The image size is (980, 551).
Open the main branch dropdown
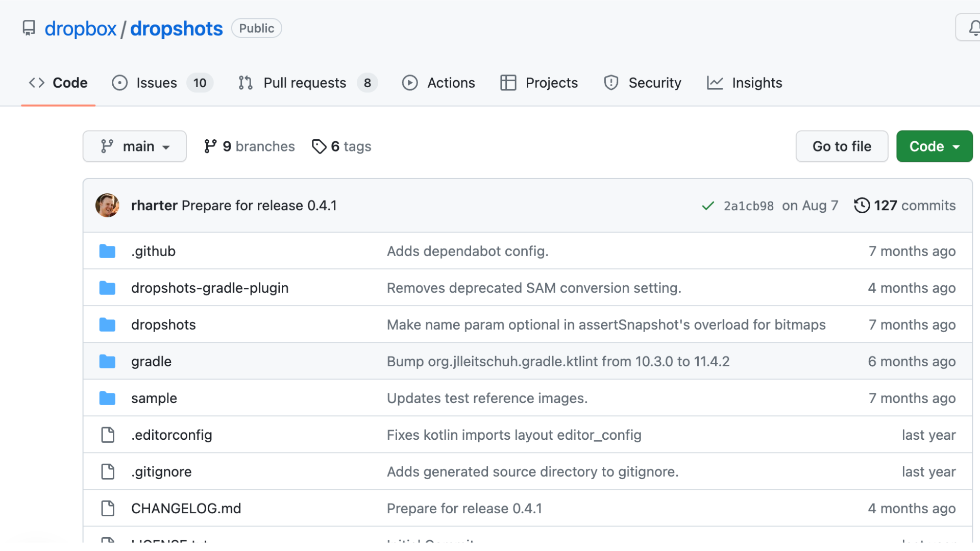point(135,146)
